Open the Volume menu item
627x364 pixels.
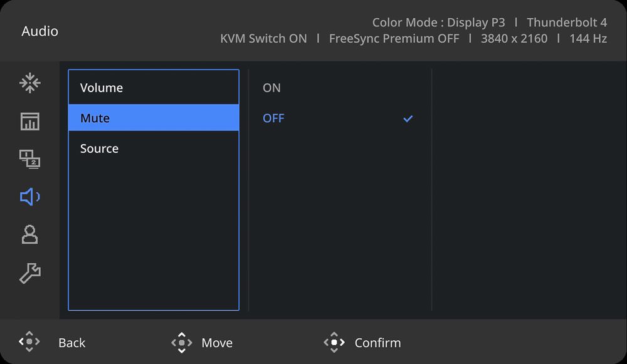pos(154,88)
